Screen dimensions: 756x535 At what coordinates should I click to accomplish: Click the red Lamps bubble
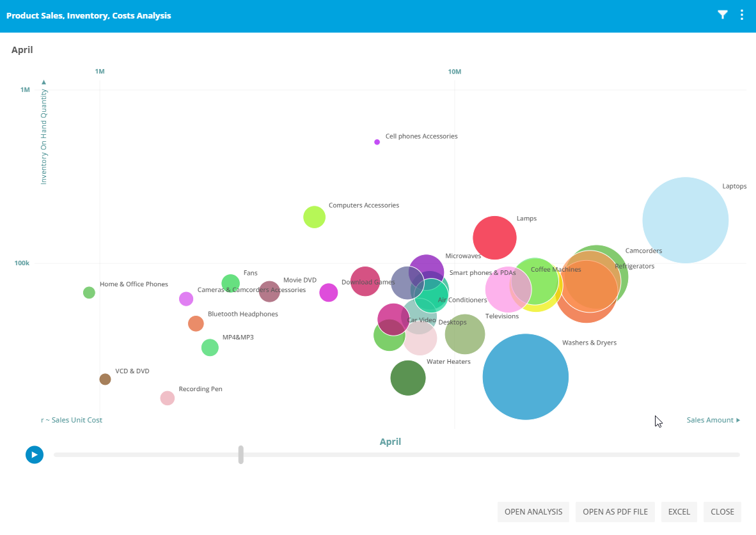pyautogui.click(x=494, y=238)
